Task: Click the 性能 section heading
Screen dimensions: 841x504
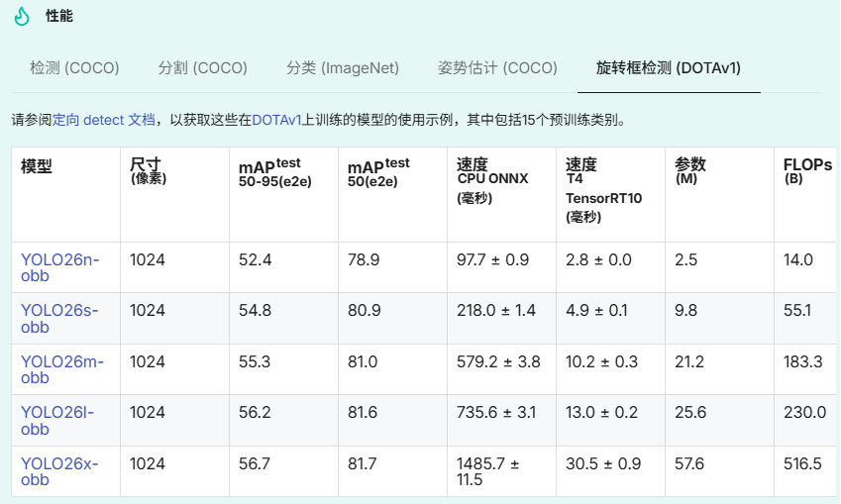Action: [59, 16]
